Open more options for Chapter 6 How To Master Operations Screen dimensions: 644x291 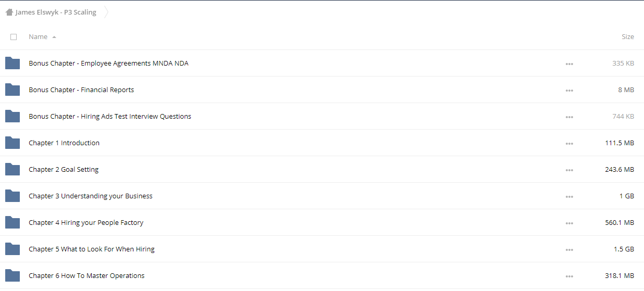[x=569, y=276]
